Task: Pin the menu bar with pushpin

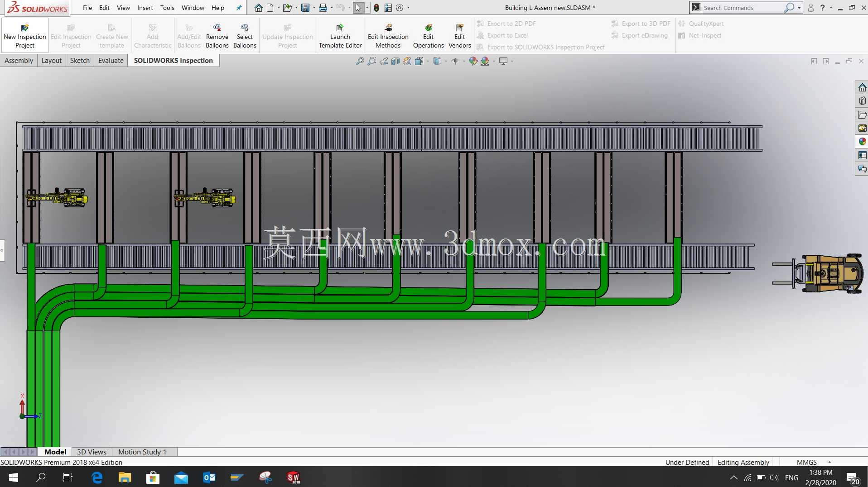Action: 239,8
